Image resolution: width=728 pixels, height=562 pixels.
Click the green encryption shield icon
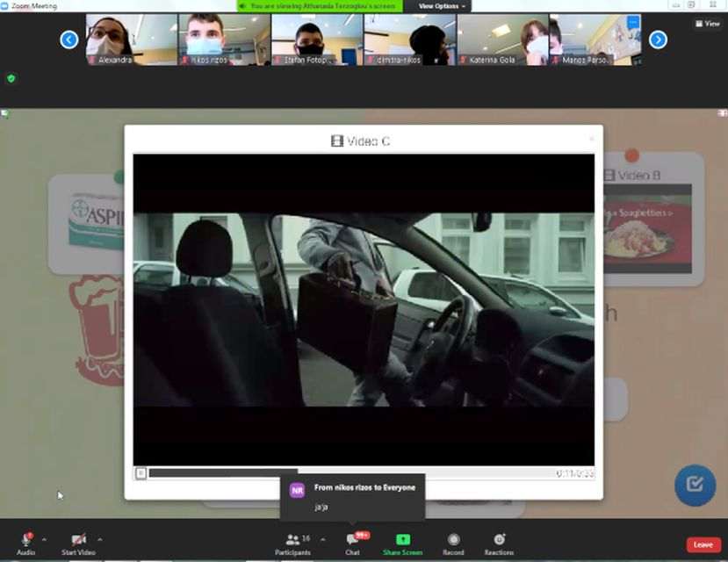point(11,78)
